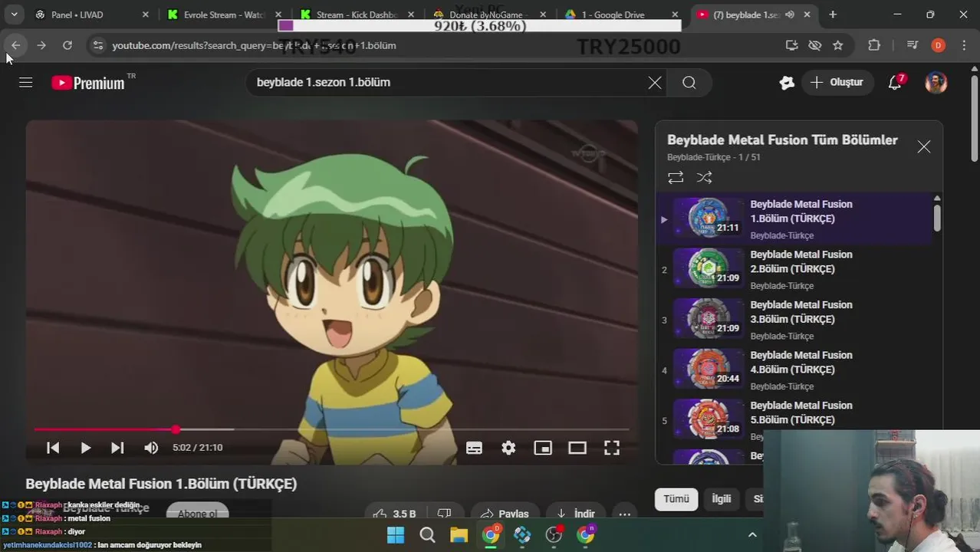
Task: Skip to the next video
Action: coord(117,448)
